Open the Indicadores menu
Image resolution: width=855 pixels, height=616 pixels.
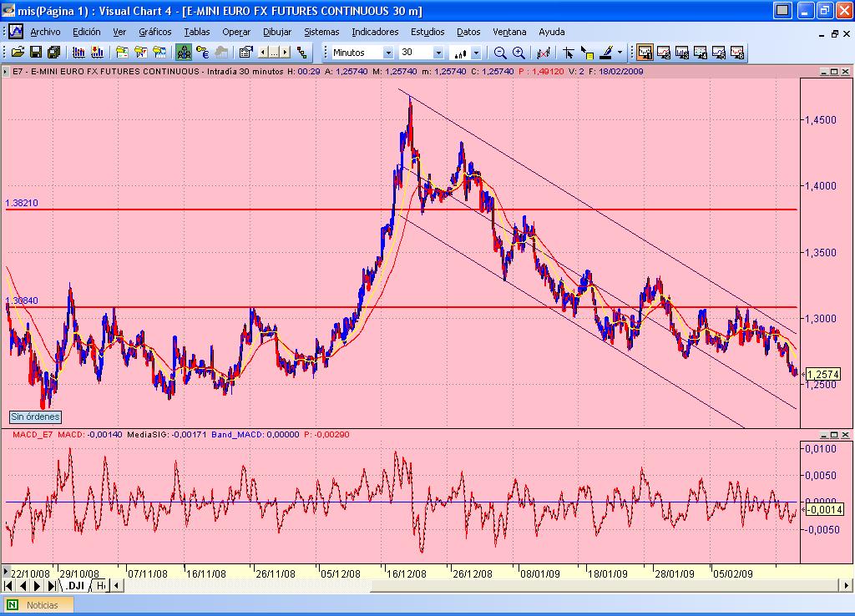tap(375, 32)
